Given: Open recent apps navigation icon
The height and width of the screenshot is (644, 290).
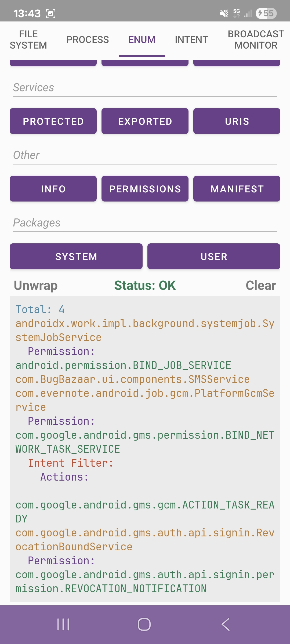Looking at the screenshot, I should click(63, 624).
